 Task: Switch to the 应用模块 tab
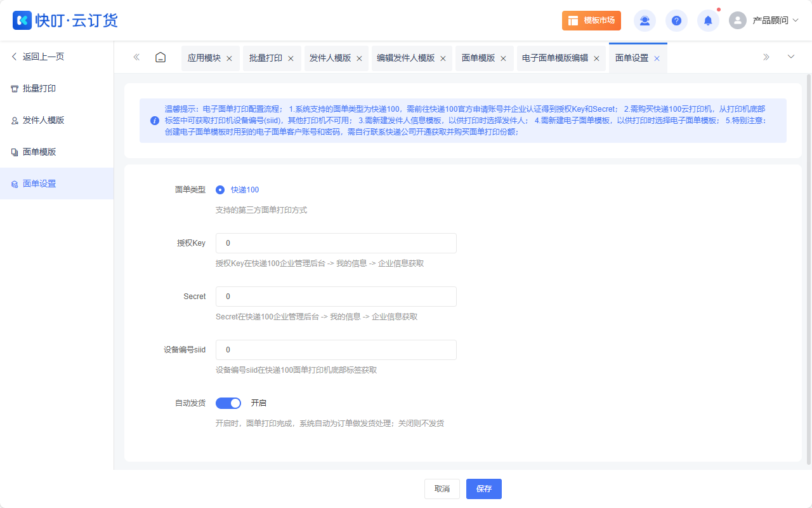coord(204,58)
